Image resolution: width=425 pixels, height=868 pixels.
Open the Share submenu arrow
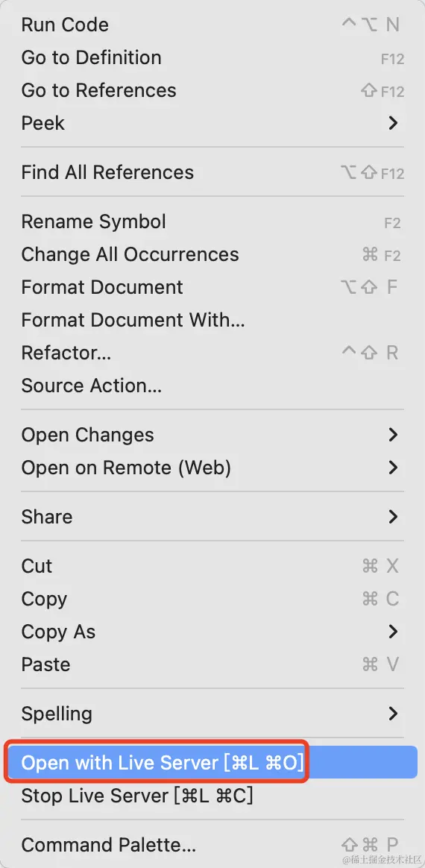pyautogui.click(x=393, y=517)
